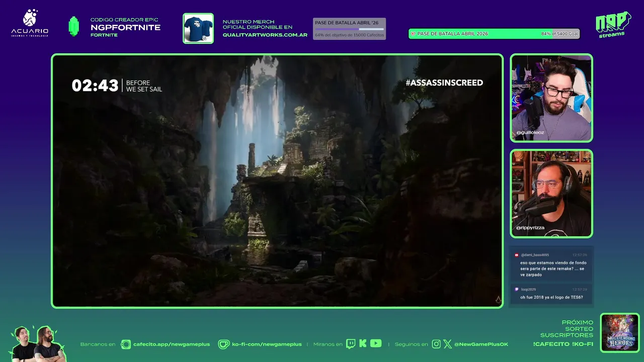Click the 84% of $400 Goal label

coord(559,34)
